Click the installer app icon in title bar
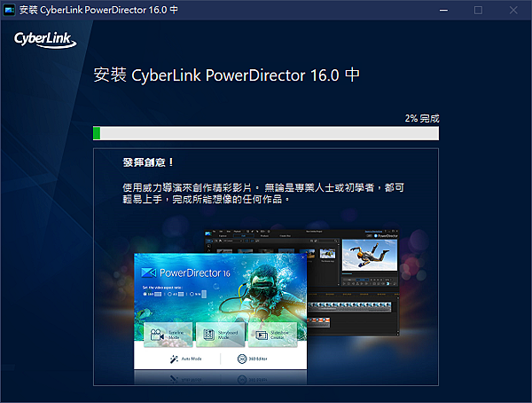532x403 pixels. tap(9, 10)
